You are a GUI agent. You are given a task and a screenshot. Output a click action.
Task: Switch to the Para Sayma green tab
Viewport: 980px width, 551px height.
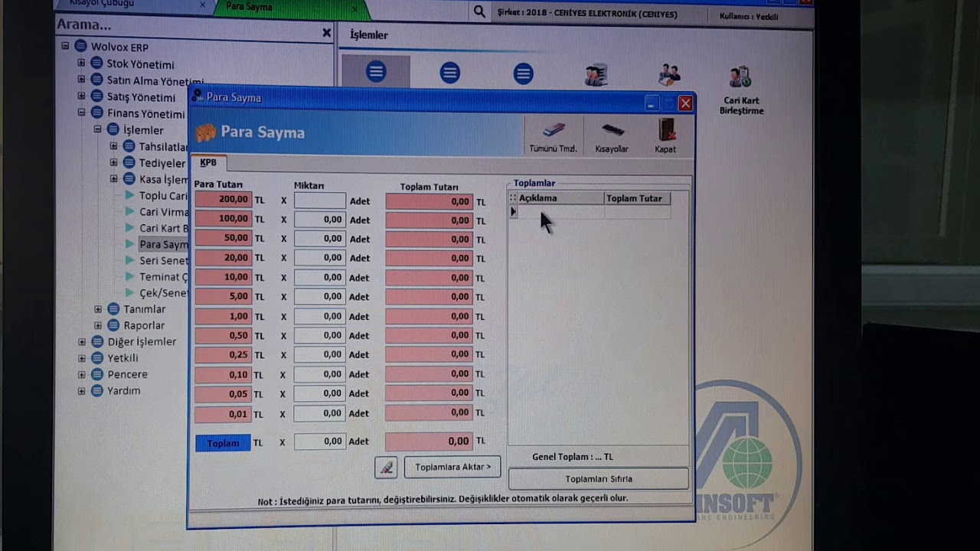(291, 8)
